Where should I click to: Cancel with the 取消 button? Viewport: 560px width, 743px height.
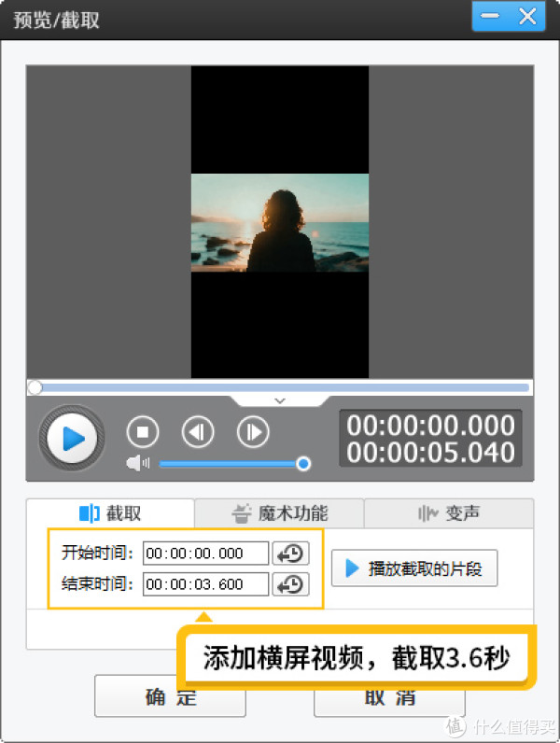point(389,697)
